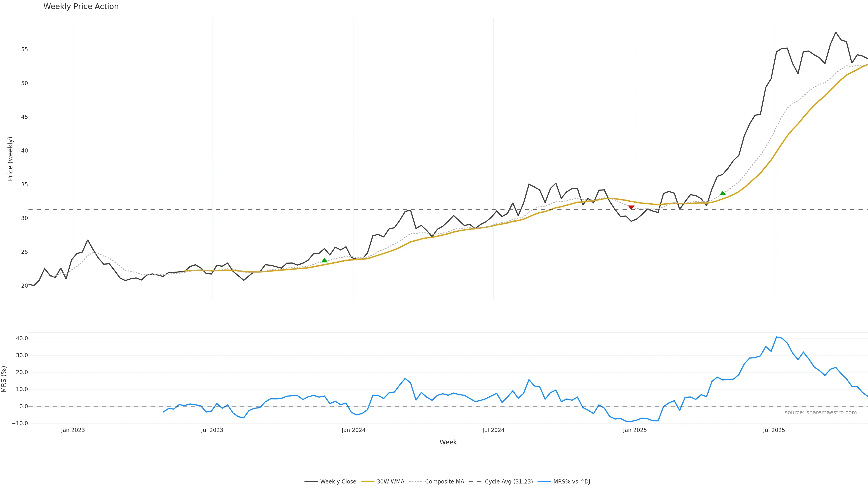The height and width of the screenshot is (488, 868).
Task: Click the 55 price tick label
Action: tap(24, 49)
